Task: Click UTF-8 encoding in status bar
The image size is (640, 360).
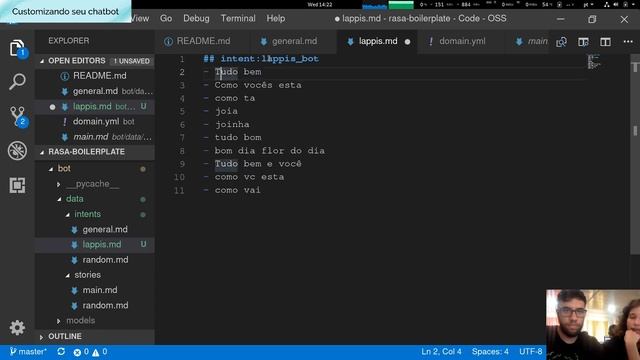Action: [531, 351]
